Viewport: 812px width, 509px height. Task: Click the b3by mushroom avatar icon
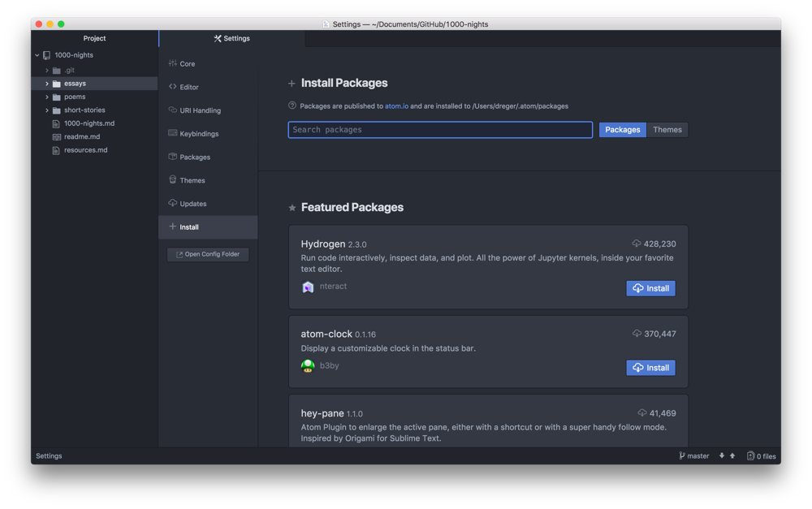click(308, 366)
